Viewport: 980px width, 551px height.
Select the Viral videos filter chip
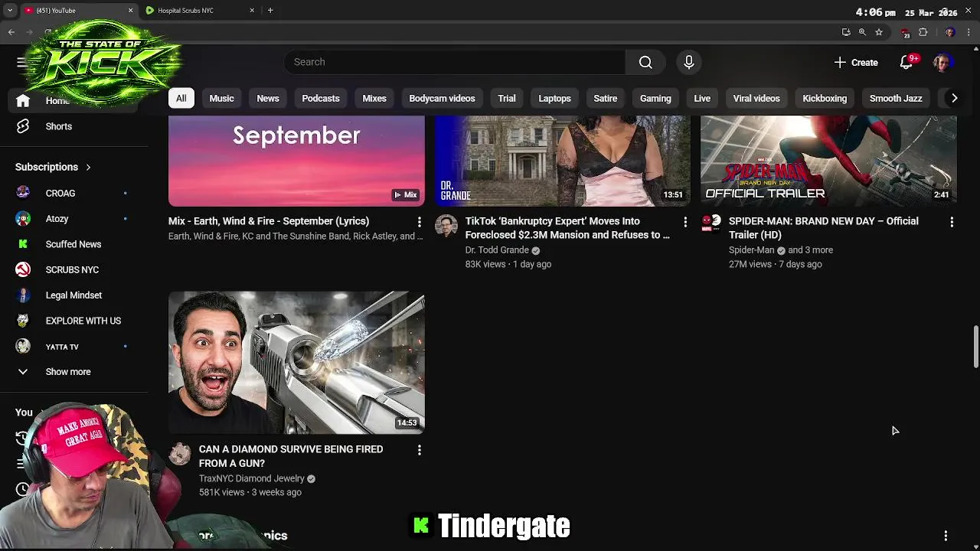click(756, 98)
